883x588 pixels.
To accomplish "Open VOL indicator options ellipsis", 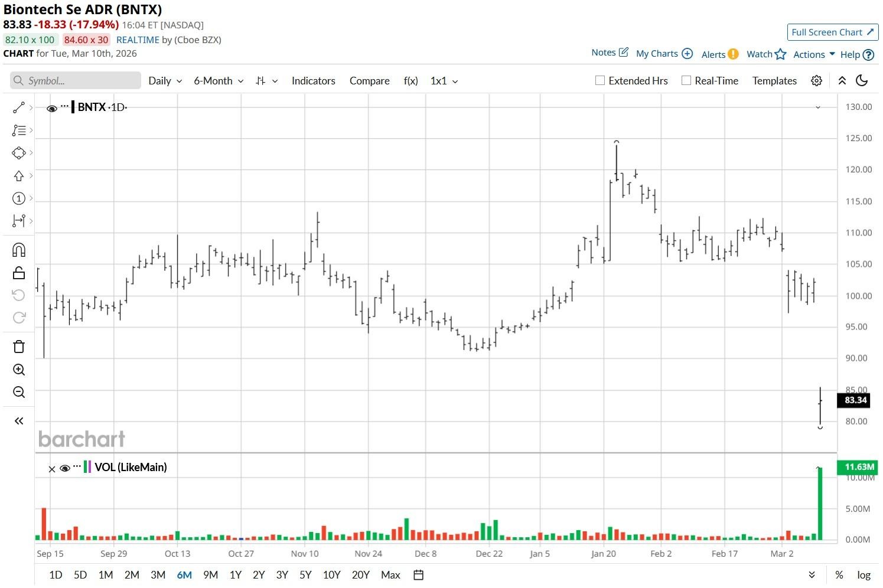I will pyautogui.click(x=77, y=466).
